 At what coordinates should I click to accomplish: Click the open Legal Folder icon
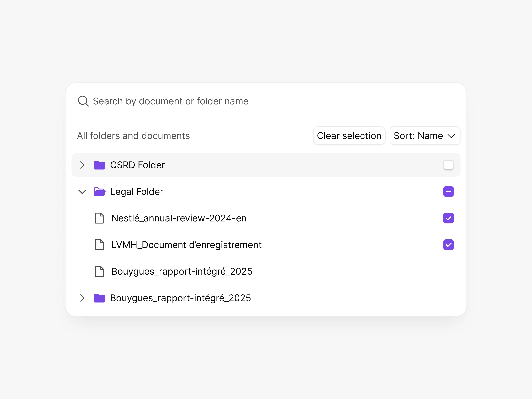click(x=100, y=192)
